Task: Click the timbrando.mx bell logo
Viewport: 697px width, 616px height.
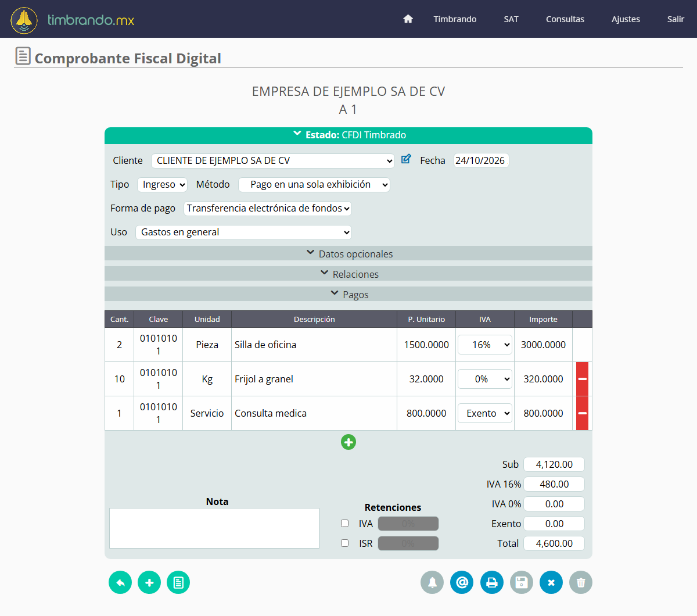Action: coord(24,20)
